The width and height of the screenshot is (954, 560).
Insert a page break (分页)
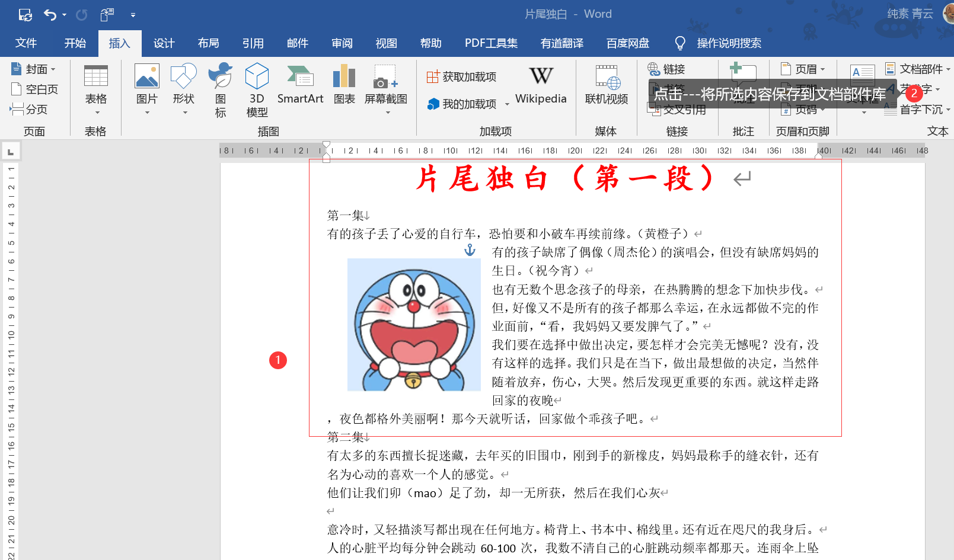28,109
